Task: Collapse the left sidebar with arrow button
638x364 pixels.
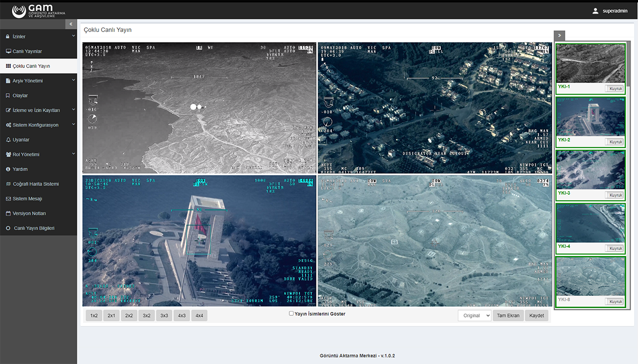Action: [x=71, y=24]
